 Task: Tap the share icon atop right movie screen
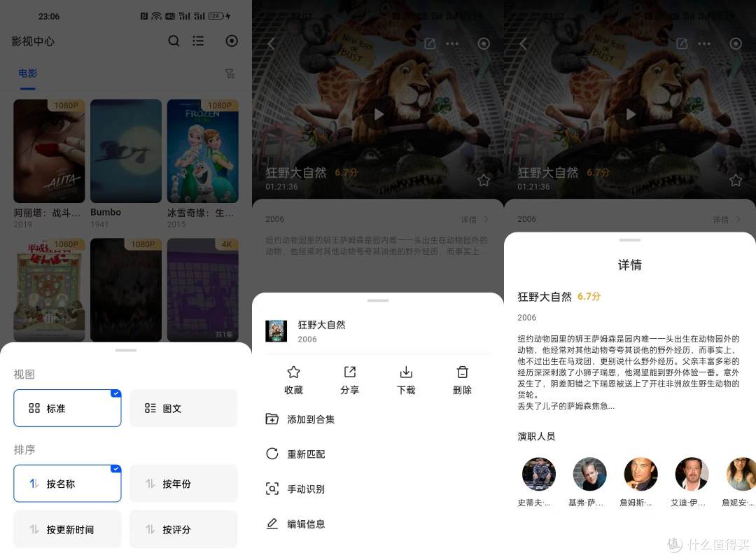coord(682,44)
